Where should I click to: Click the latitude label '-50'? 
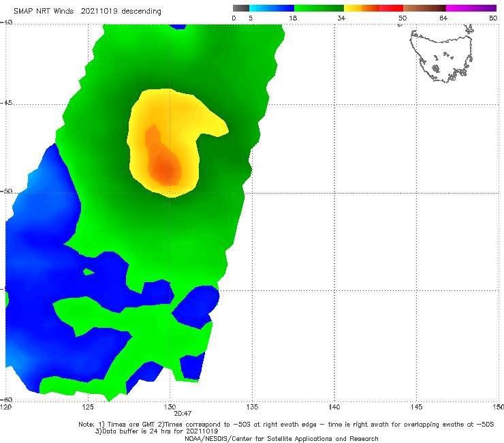6,192
